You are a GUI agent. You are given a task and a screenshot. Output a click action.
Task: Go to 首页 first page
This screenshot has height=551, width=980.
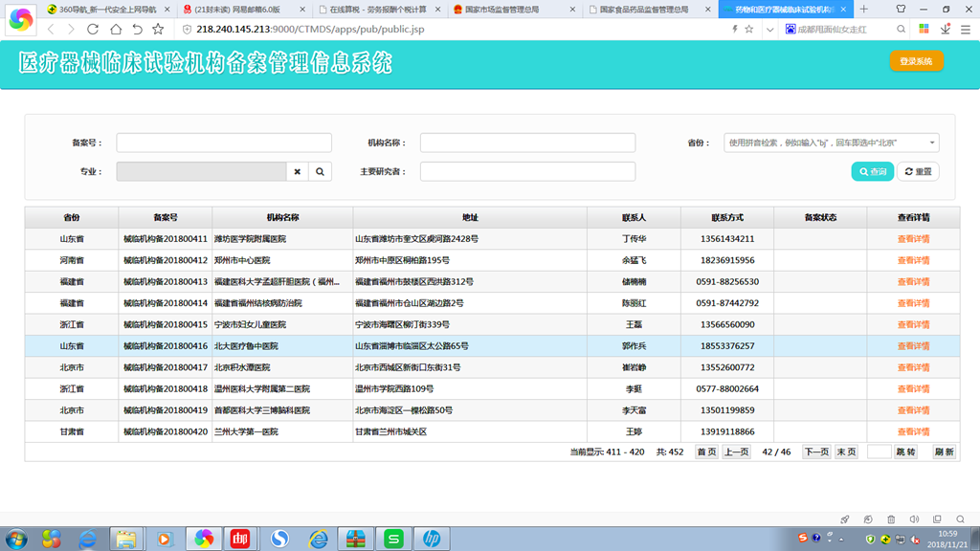pos(707,452)
